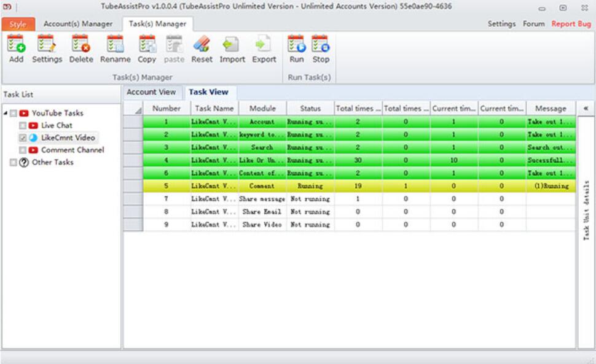Click the Export tasks icon
This screenshot has width=596, height=364.
coord(264,44)
